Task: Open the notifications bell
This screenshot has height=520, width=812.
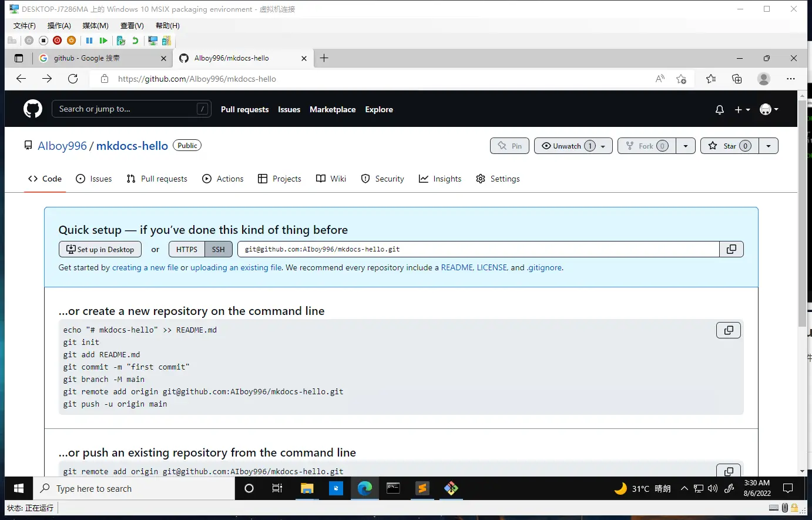Action: coord(719,110)
